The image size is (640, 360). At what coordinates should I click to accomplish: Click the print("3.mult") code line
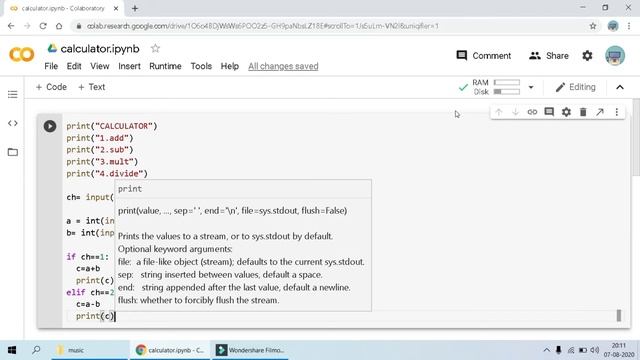pyautogui.click(x=102, y=162)
